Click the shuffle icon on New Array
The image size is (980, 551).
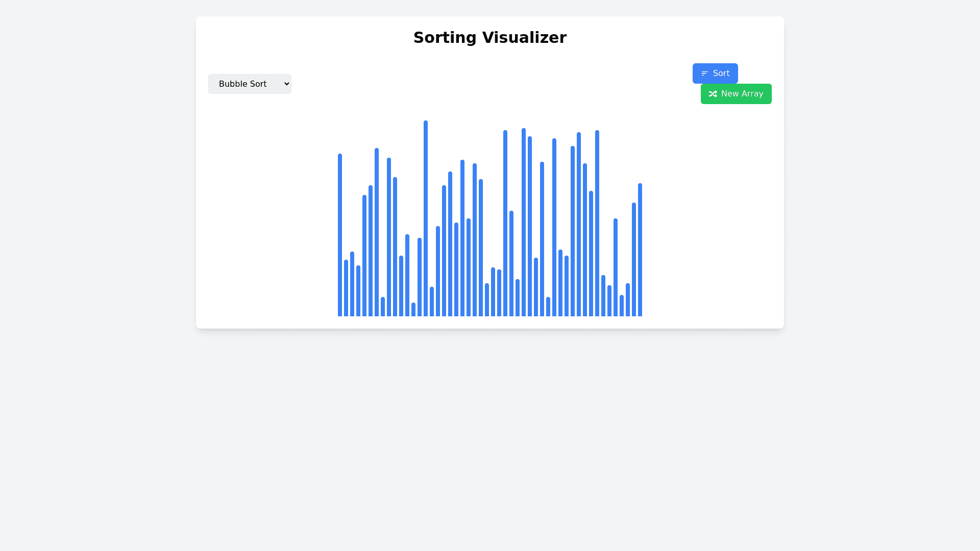(713, 94)
